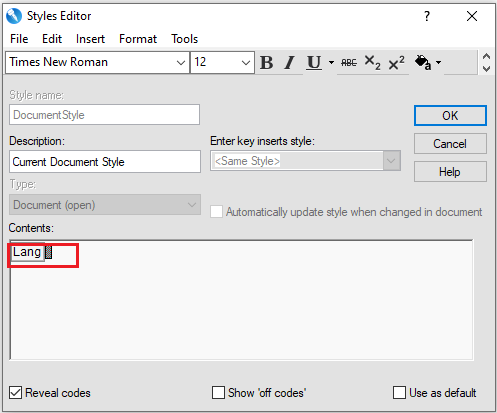
Task: Click the font color paint bucket icon
Action: click(x=423, y=62)
